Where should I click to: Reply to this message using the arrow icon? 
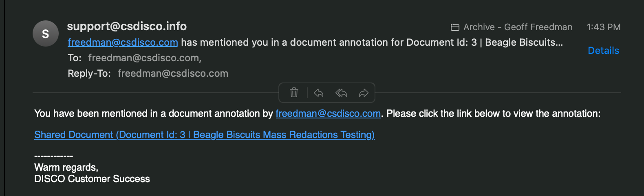[319, 93]
